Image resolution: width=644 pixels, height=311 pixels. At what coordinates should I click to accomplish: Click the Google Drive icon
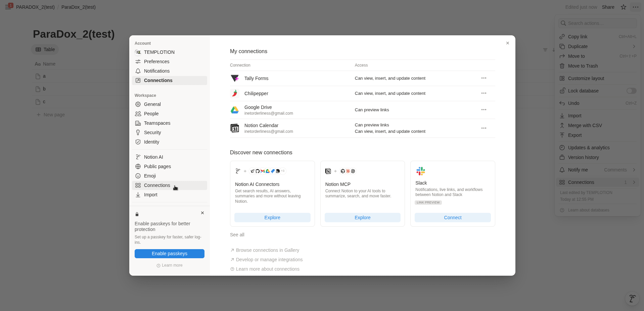pos(235,110)
